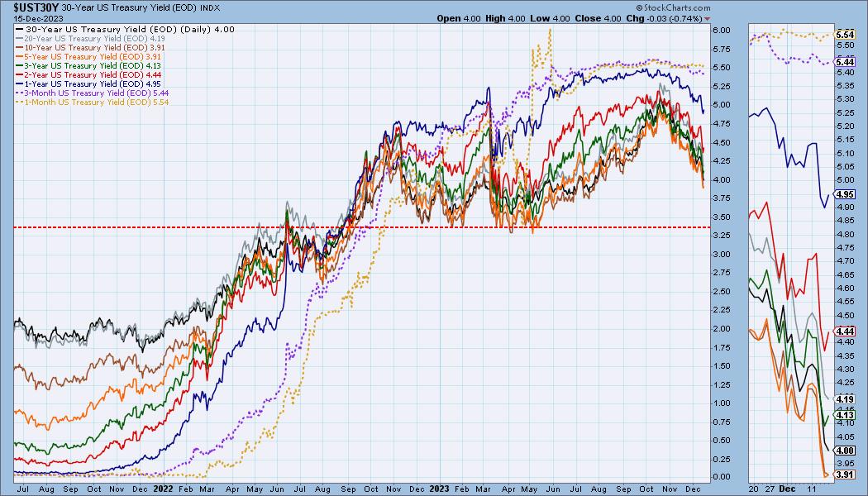Click the Close 4.00 header value
The image size is (868, 496).
tap(598, 18)
